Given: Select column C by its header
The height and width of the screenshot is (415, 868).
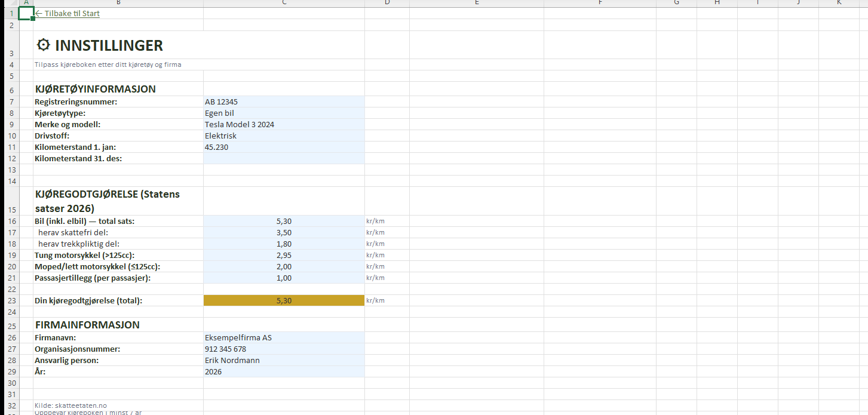Looking at the screenshot, I should pos(284,3).
